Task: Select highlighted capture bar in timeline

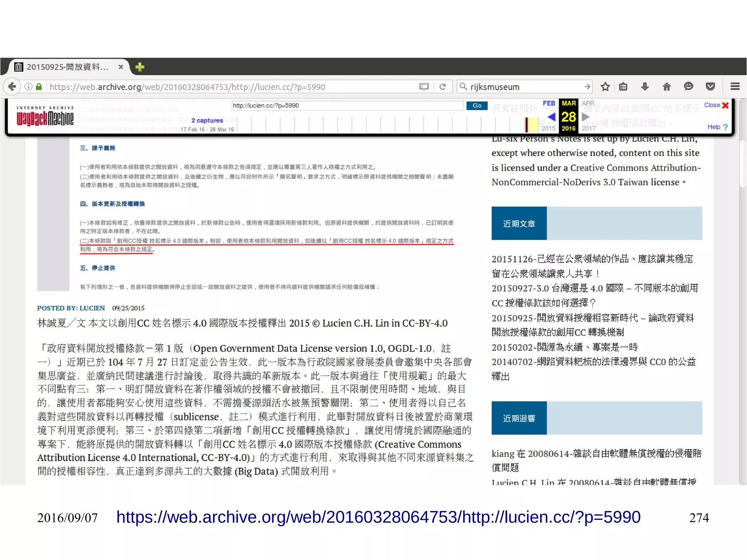Action: click(x=526, y=125)
